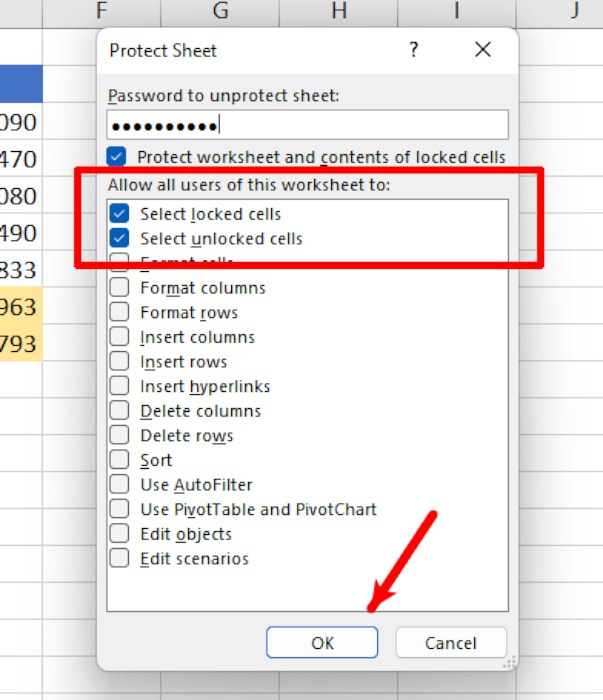603x700 pixels.
Task: Click the cell ending in 090
Action: pyautogui.click(x=21, y=121)
